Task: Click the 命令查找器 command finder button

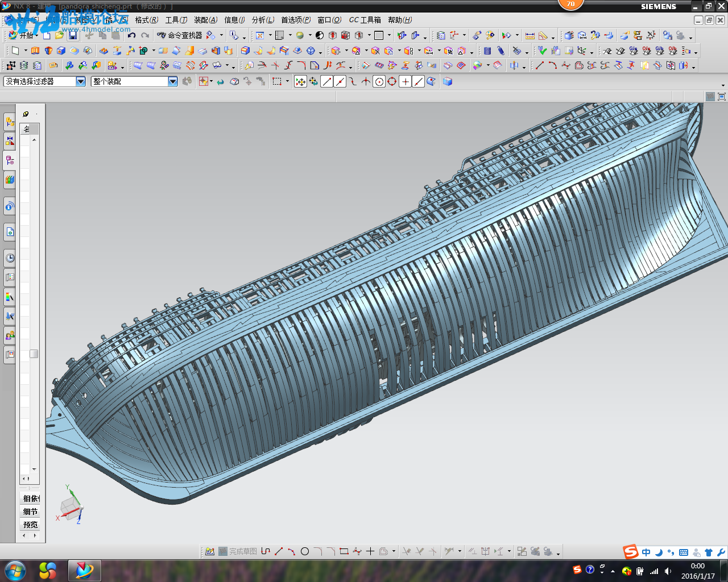Action: 180,35
